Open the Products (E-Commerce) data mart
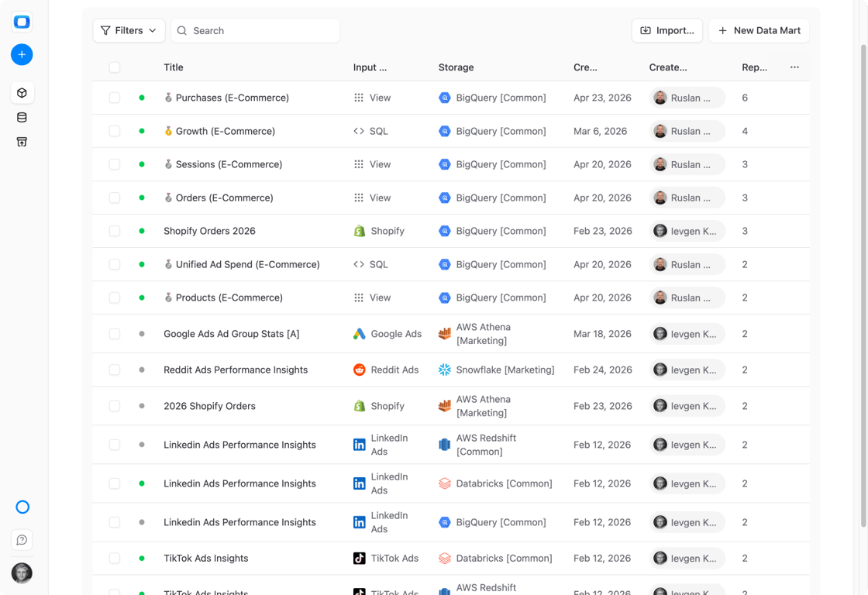The width and height of the screenshot is (868, 595). pos(229,297)
